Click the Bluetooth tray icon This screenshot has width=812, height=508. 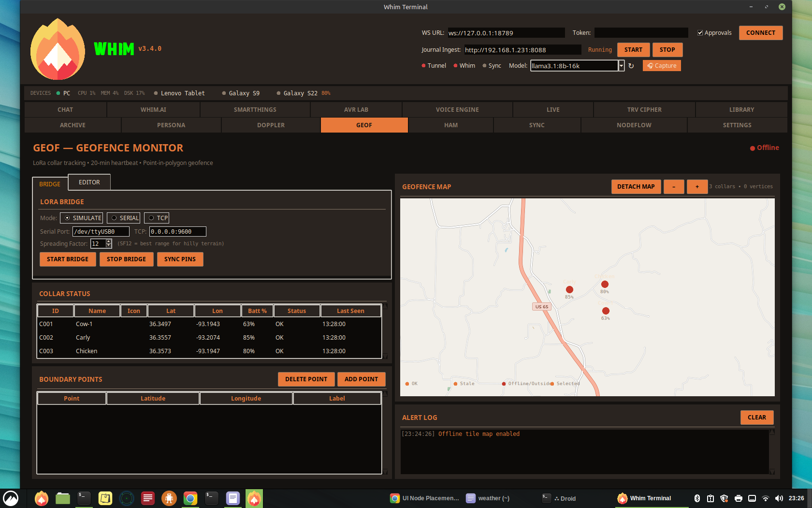pyautogui.click(x=697, y=498)
